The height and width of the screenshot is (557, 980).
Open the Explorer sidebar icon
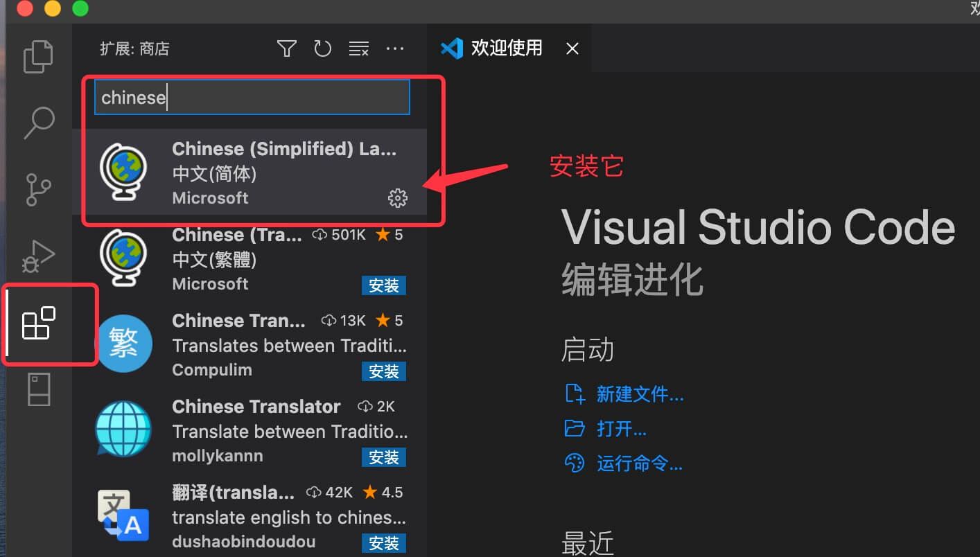point(38,56)
